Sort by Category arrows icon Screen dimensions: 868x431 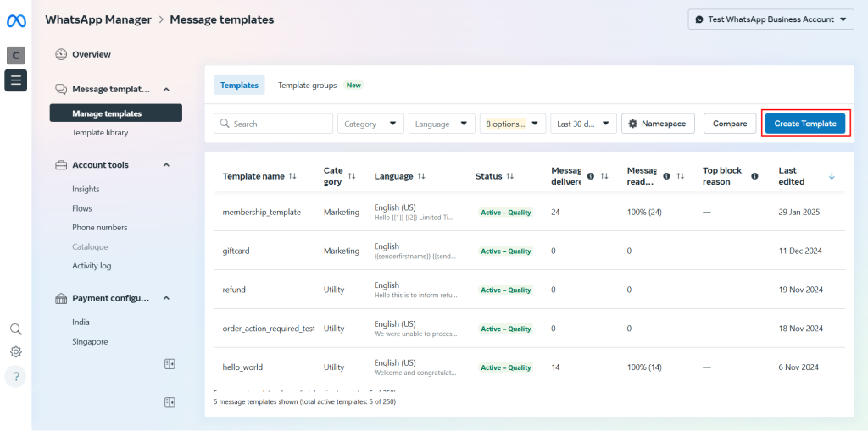[352, 176]
